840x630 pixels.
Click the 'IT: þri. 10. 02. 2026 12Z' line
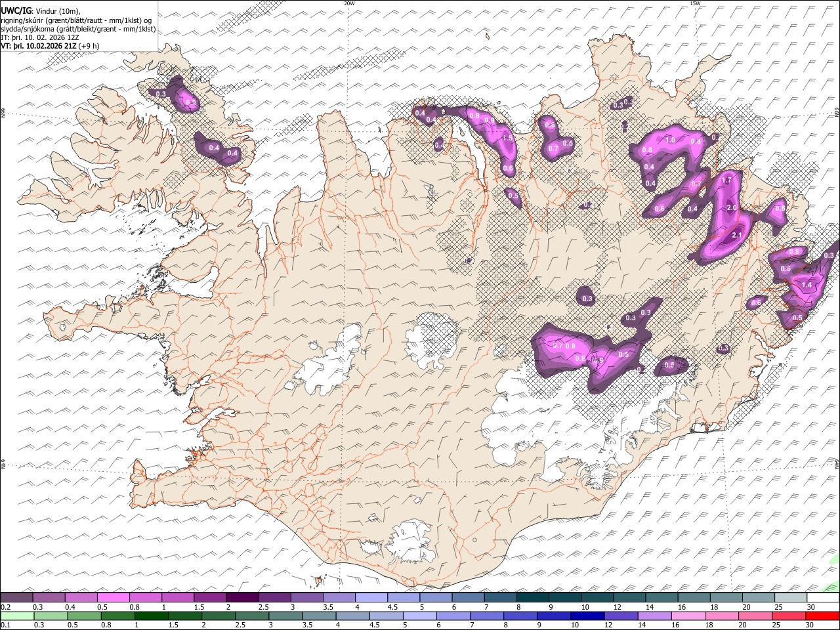tap(40, 37)
